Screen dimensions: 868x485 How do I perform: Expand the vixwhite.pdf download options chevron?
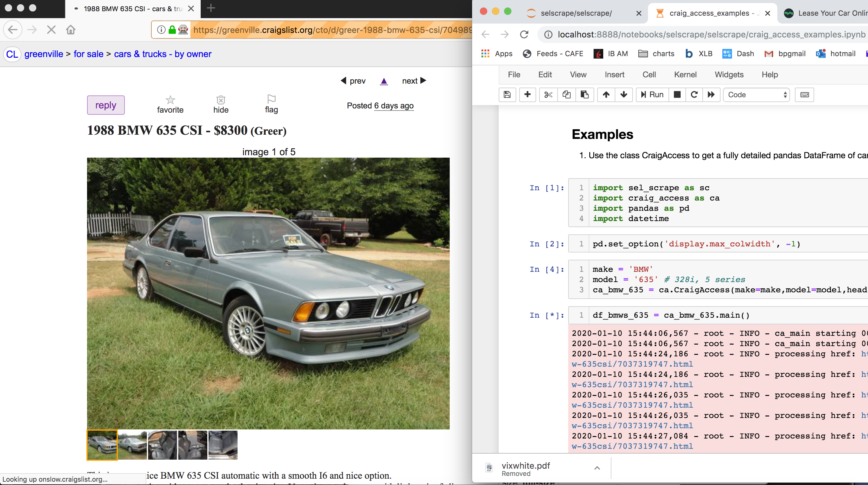597,468
